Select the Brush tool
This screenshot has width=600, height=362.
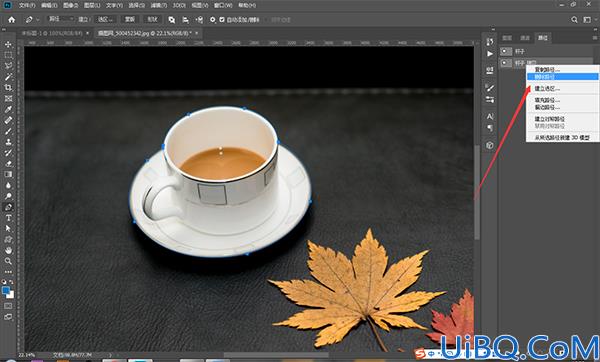(8, 131)
